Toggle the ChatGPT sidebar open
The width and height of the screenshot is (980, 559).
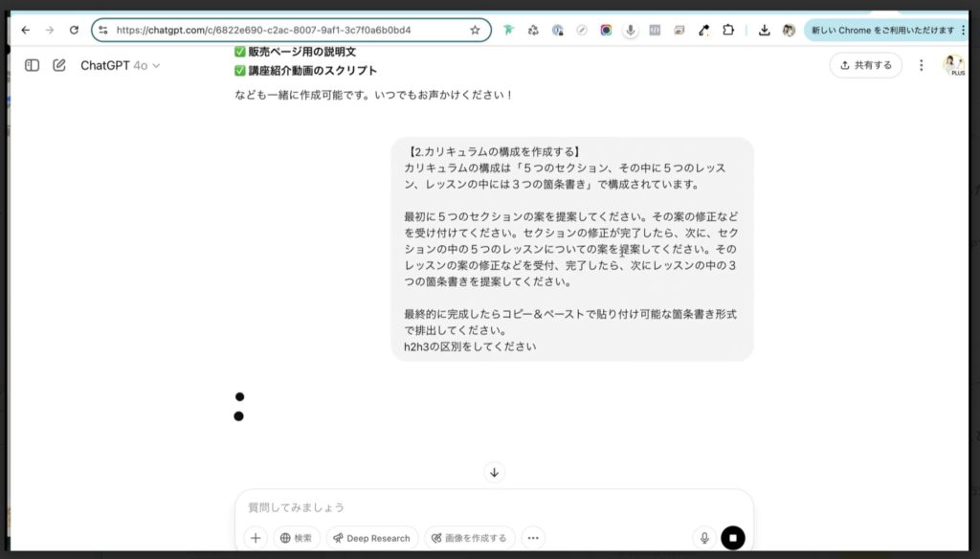(x=33, y=64)
